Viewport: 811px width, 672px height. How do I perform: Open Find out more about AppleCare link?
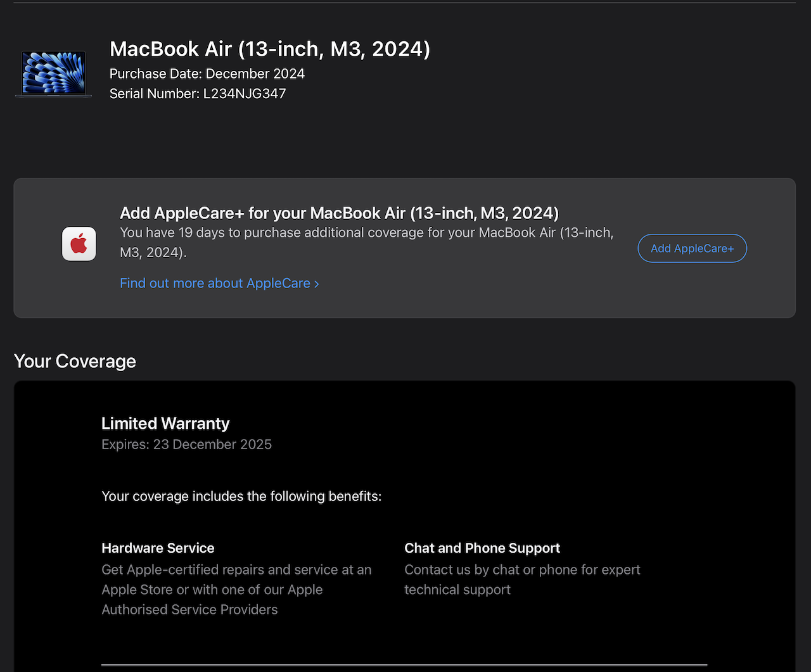[219, 283]
